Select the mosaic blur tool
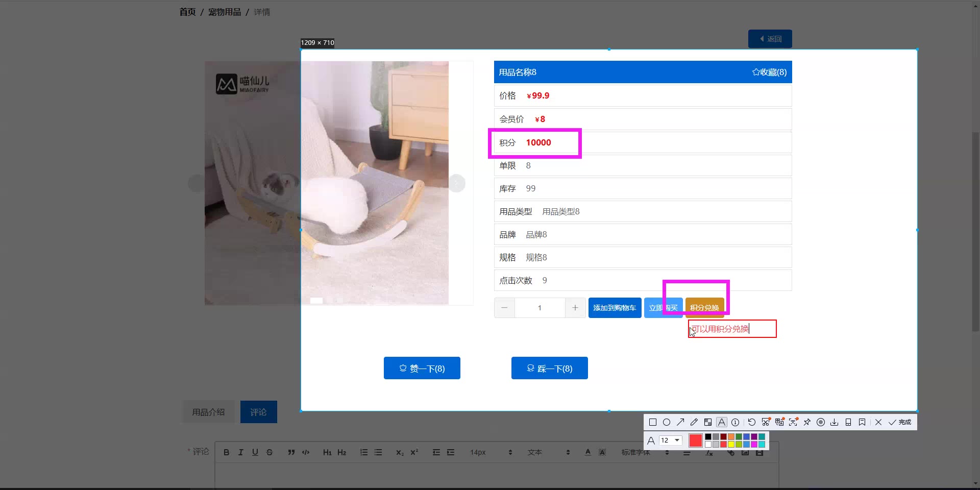 click(x=707, y=422)
